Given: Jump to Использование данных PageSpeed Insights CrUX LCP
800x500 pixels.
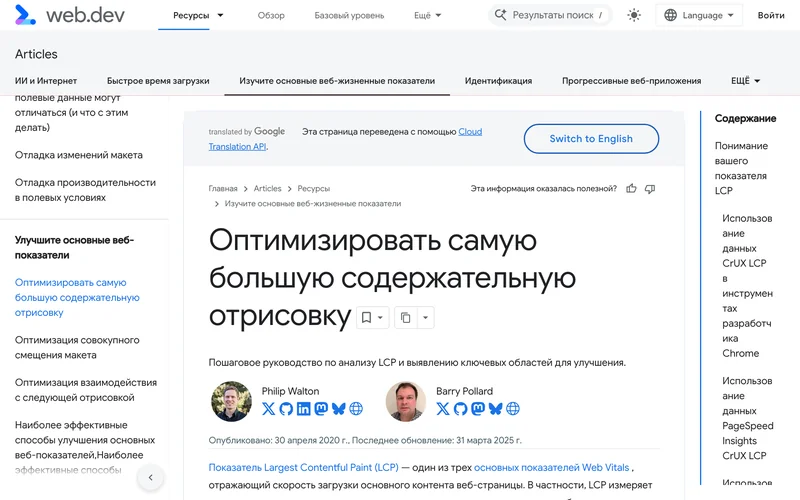Looking at the screenshot, I should point(747,418).
